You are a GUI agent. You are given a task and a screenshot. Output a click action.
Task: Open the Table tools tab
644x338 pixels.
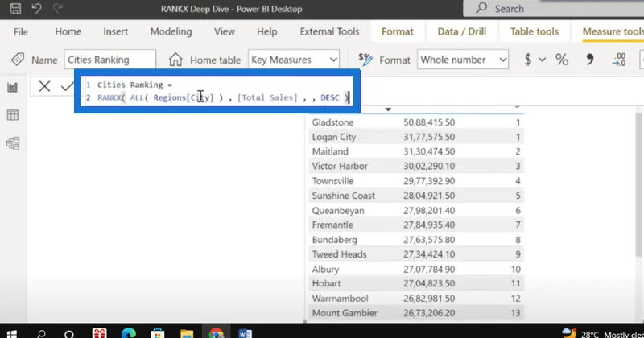coord(535,31)
